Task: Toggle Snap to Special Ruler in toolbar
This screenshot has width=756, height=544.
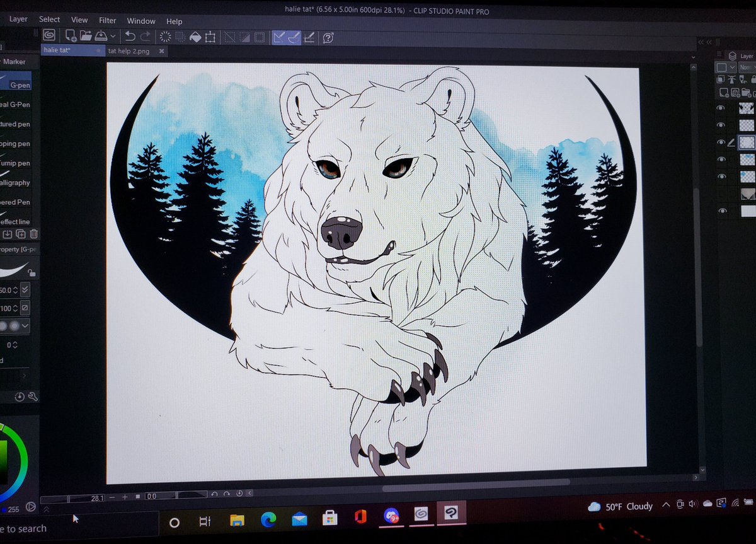Action: (x=294, y=37)
